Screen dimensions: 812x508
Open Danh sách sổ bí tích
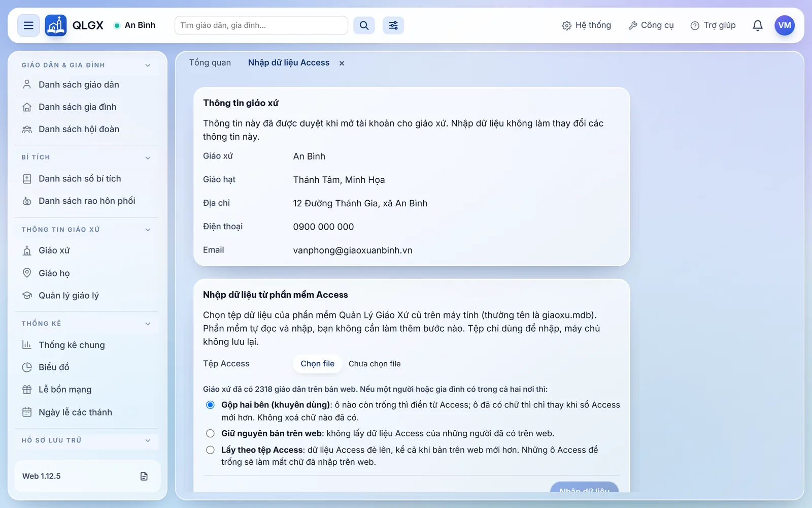click(x=87, y=179)
